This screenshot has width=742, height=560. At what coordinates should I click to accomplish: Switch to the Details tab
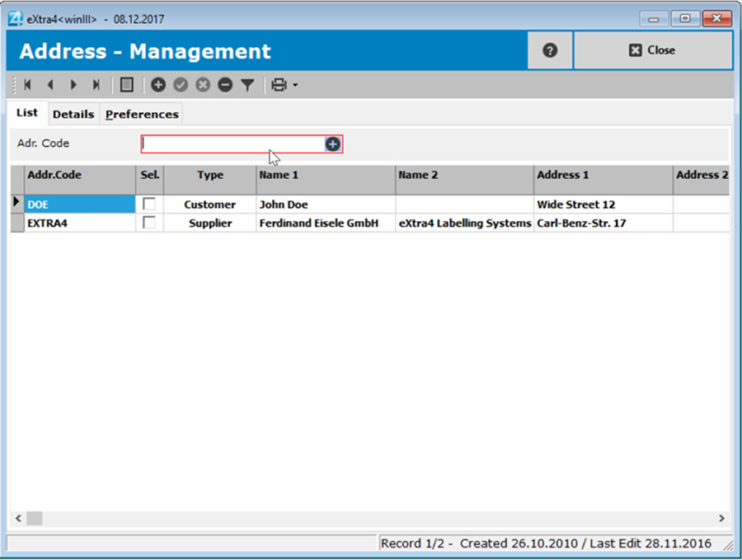coord(73,114)
